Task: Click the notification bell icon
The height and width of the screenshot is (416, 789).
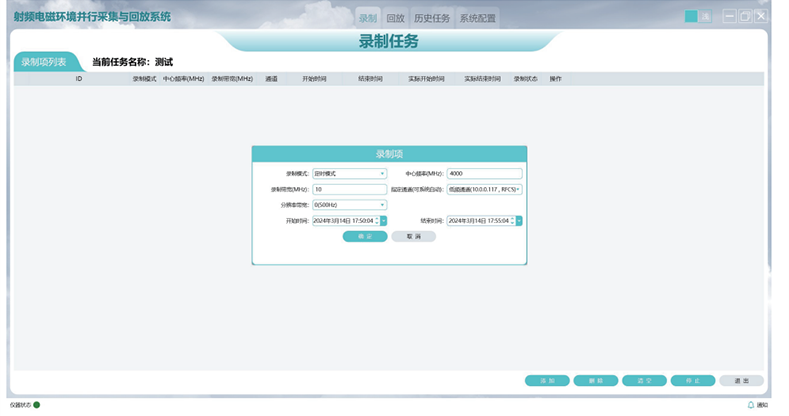Action: pos(751,405)
